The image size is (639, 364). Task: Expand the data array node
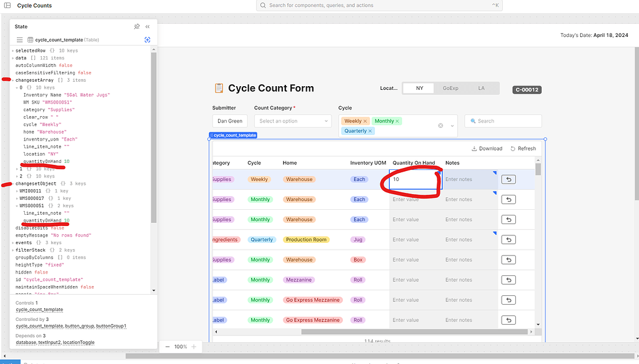[x=12, y=58]
